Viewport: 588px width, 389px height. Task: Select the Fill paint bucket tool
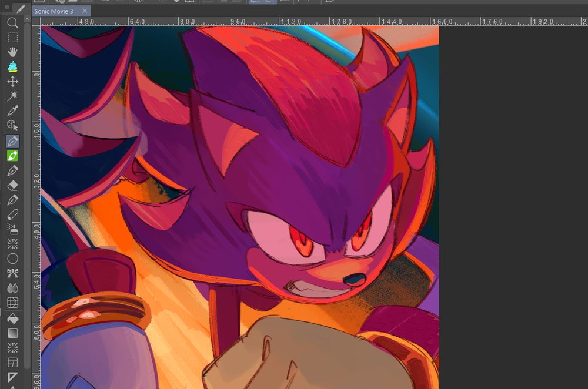pyautogui.click(x=12, y=318)
